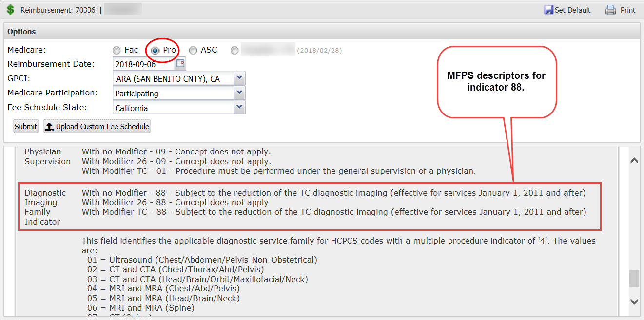The width and height of the screenshot is (644, 320).
Task: Select the Pro Medicare radio button
Action: coord(155,50)
